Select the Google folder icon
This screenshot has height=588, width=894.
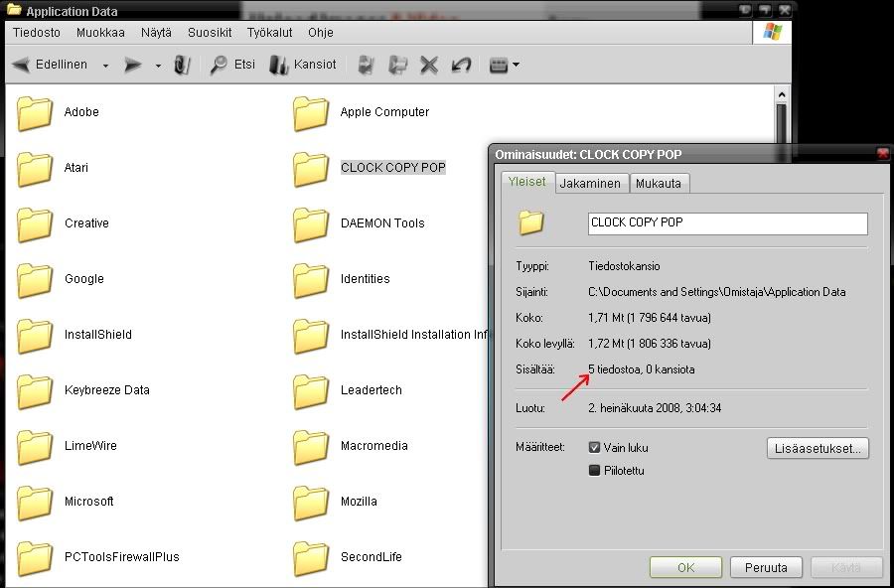[x=34, y=281]
